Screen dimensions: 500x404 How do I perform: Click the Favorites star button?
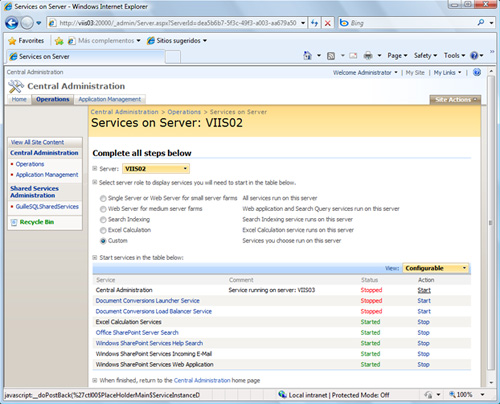coord(26,41)
